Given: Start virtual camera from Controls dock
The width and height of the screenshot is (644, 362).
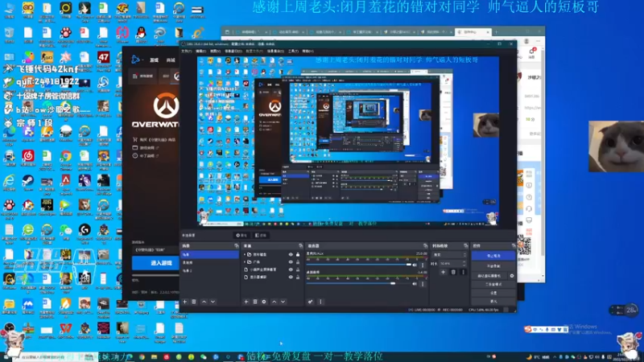Looking at the screenshot, I should pyautogui.click(x=489, y=276).
